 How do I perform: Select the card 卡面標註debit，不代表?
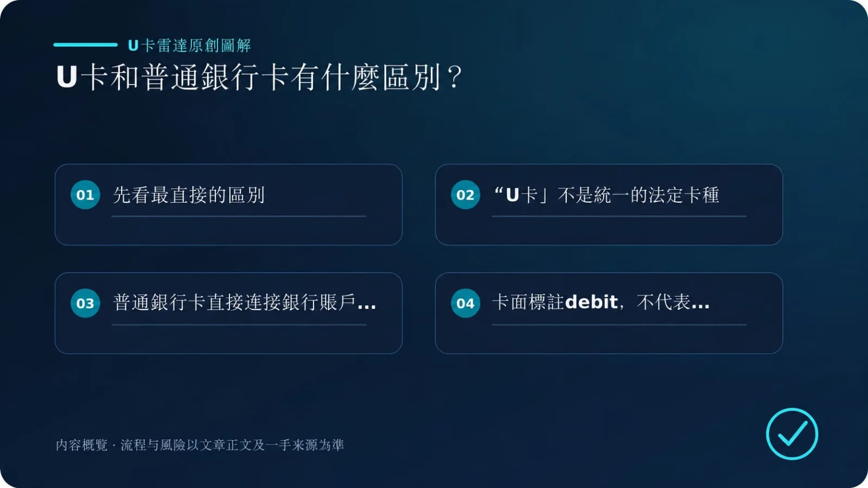(x=609, y=313)
